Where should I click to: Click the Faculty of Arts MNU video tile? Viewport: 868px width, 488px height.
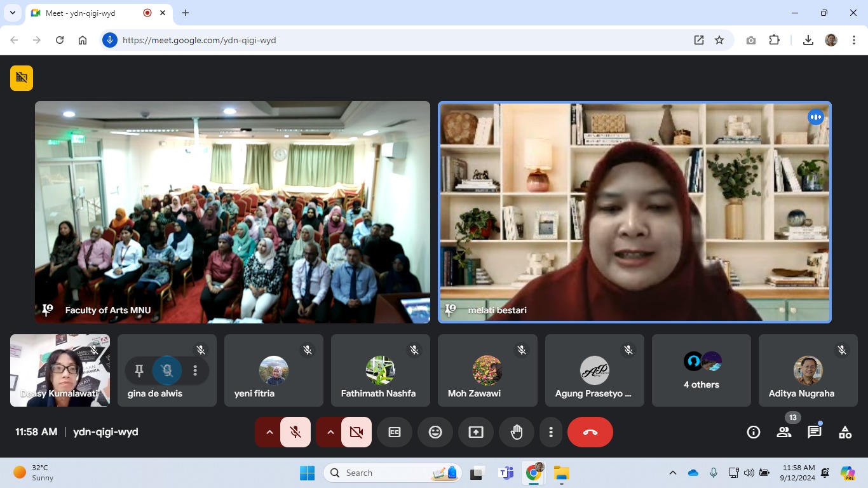tap(232, 212)
